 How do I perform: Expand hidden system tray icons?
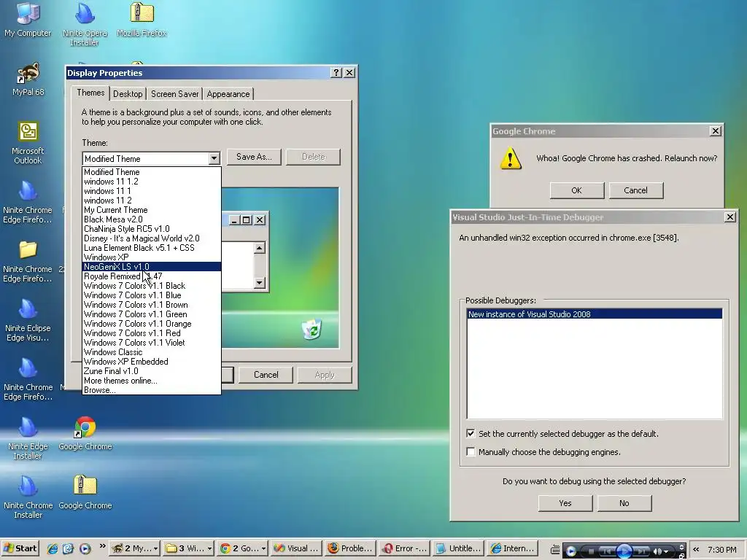(696, 550)
